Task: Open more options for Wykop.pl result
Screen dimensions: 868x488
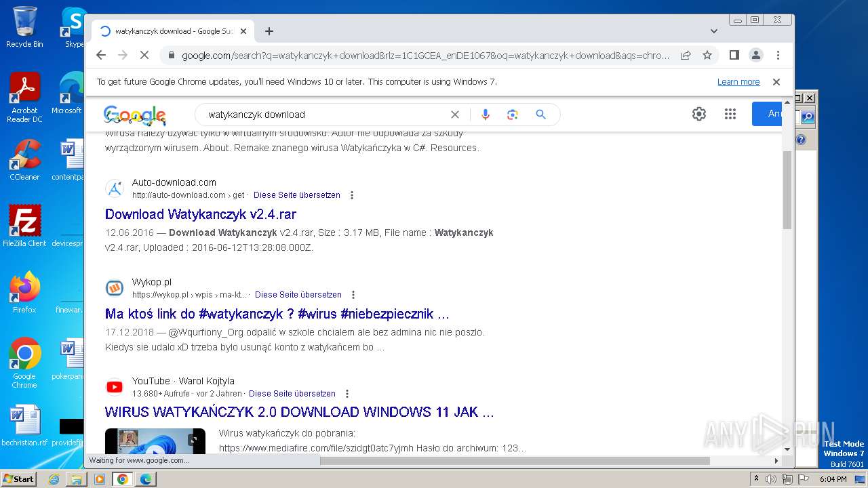Action: click(x=353, y=295)
